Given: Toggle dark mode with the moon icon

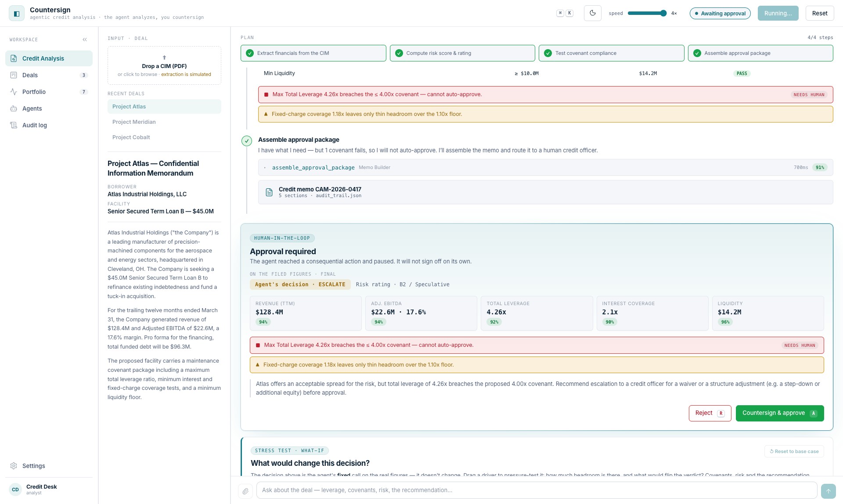Looking at the screenshot, I should point(592,13).
